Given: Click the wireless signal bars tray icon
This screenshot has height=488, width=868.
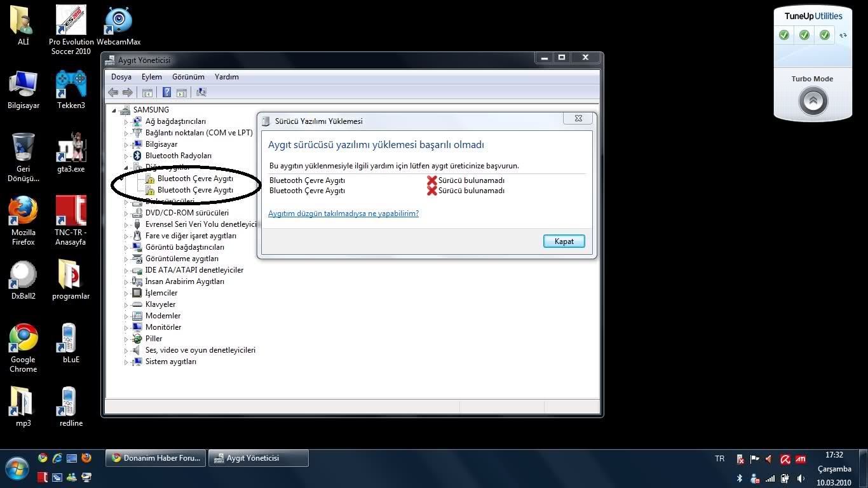Looking at the screenshot, I should [x=770, y=478].
